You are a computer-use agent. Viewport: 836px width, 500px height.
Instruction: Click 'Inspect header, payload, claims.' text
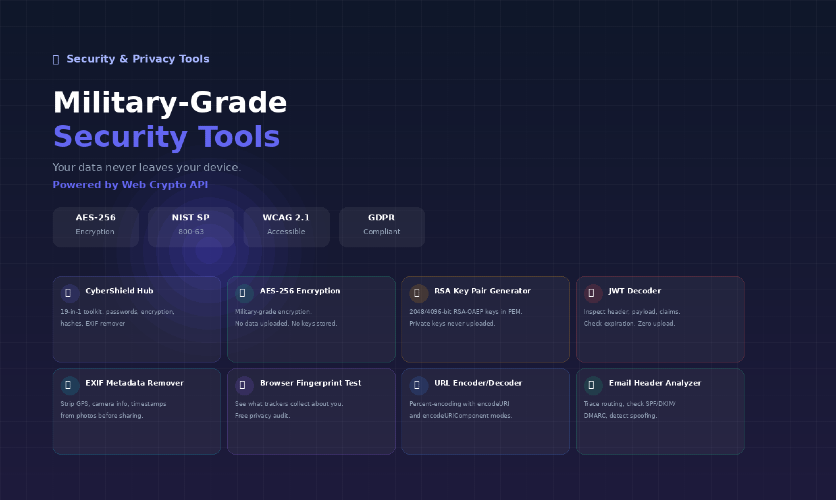pos(632,312)
